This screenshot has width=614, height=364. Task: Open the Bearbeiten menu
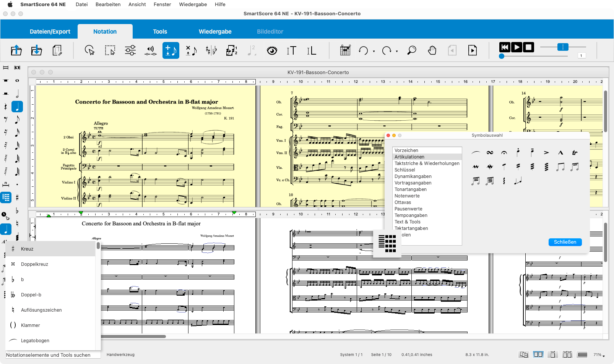[x=108, y=4]
